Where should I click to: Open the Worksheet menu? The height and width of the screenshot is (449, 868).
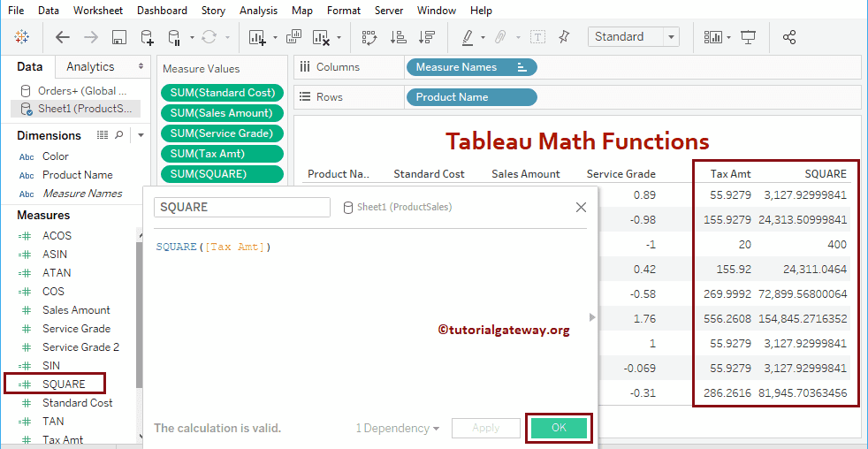[x=98, y=11]
